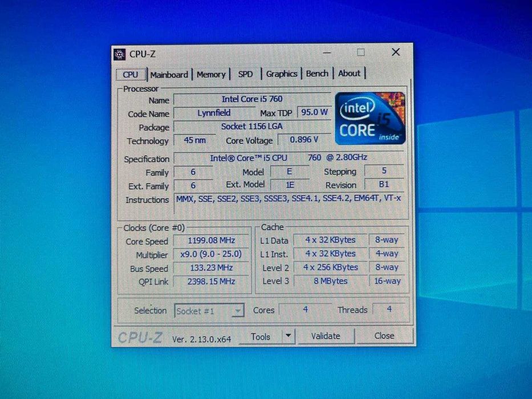
Task: Click the Ext. Model value '1E'
Action: tap(290, 185)
